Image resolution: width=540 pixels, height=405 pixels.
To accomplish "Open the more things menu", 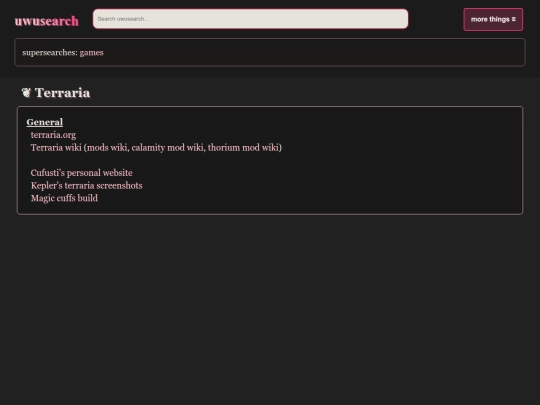I will pos(493,19).
